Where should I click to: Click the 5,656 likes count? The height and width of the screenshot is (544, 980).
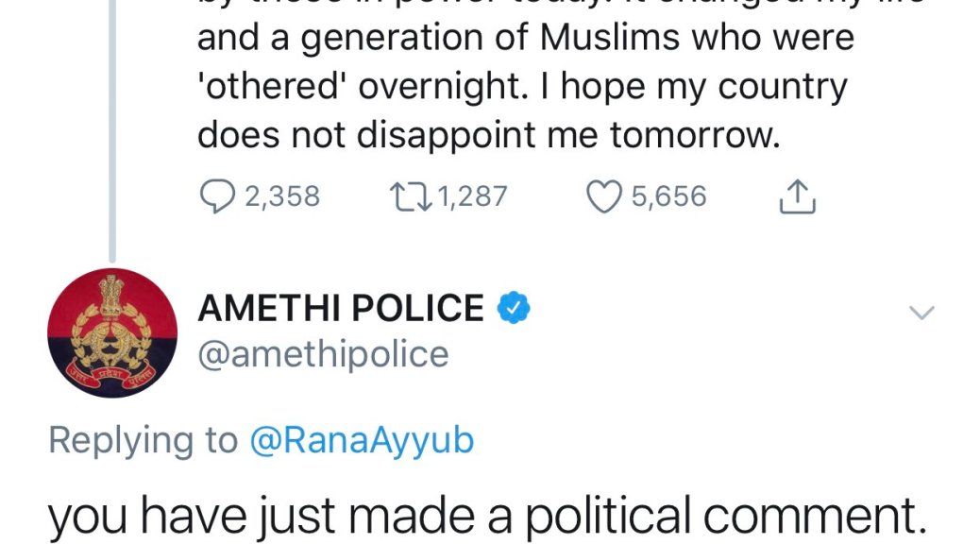click(668, 196)
